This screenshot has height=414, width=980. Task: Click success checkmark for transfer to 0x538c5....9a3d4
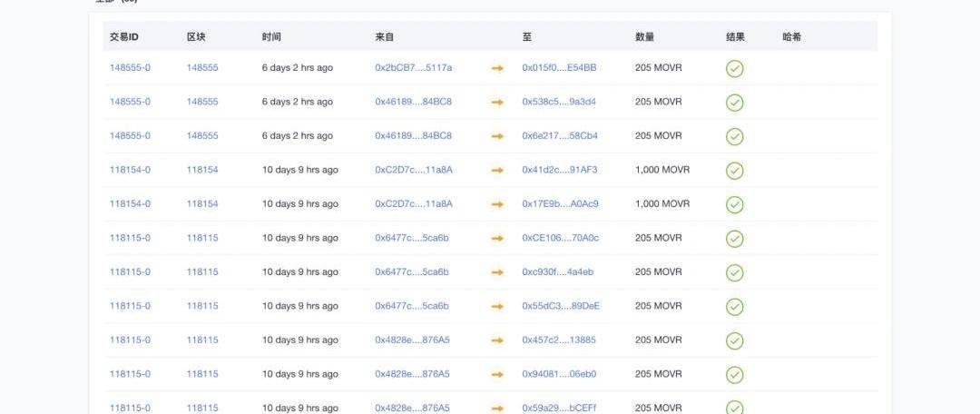coord(734,102)
